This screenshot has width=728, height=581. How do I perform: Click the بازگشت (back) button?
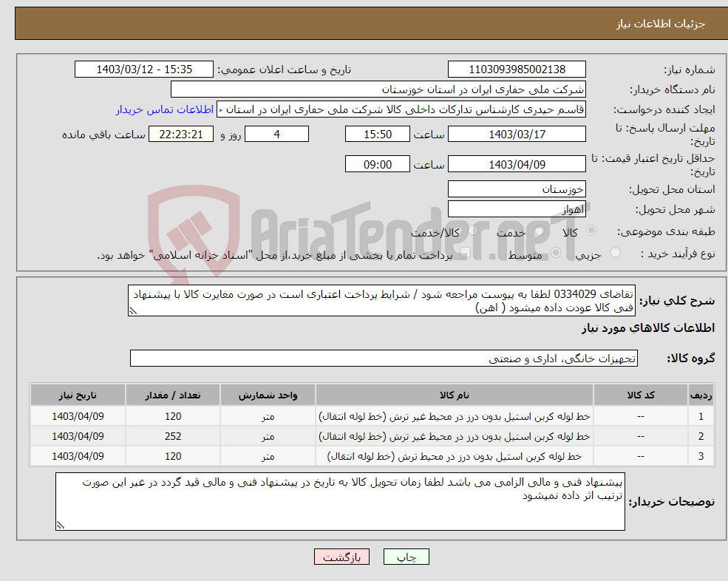(x=341, y=557)
